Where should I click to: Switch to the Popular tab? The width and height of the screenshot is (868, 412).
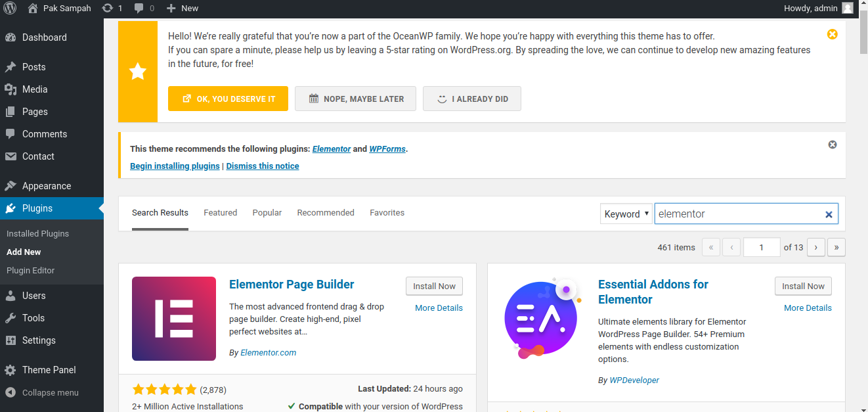click(267, 212)
